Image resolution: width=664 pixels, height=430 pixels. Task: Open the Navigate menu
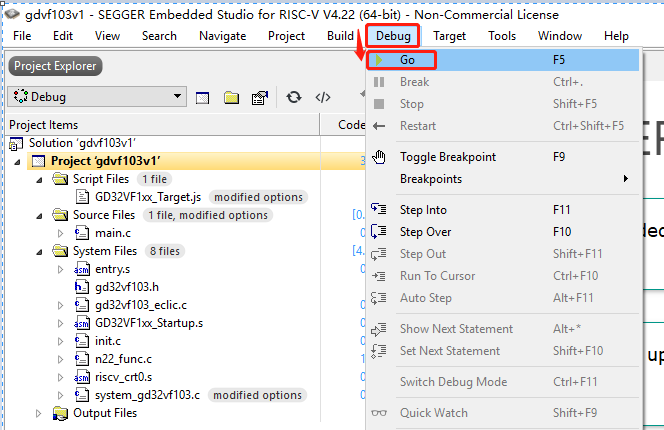pyautogui.click(x=222, y=36)
